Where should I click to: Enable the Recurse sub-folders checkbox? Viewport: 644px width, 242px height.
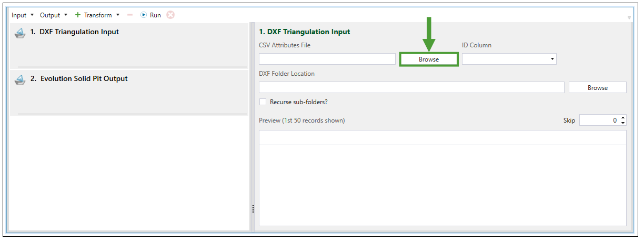coord(263,102)
